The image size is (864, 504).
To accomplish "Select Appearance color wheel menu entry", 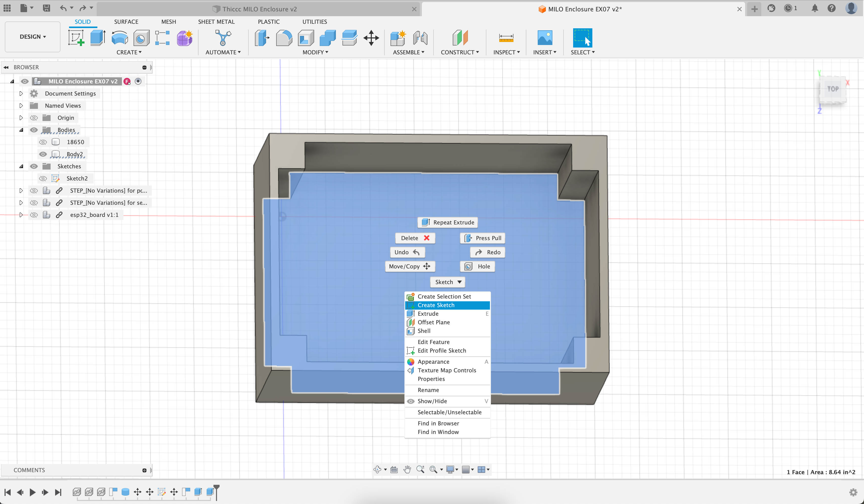I will tap(433, 362).
